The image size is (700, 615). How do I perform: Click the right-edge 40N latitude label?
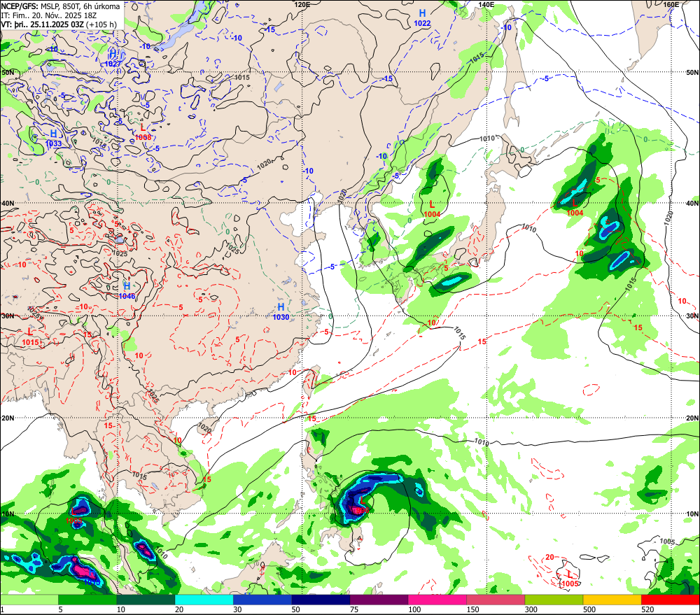[692, 203]
